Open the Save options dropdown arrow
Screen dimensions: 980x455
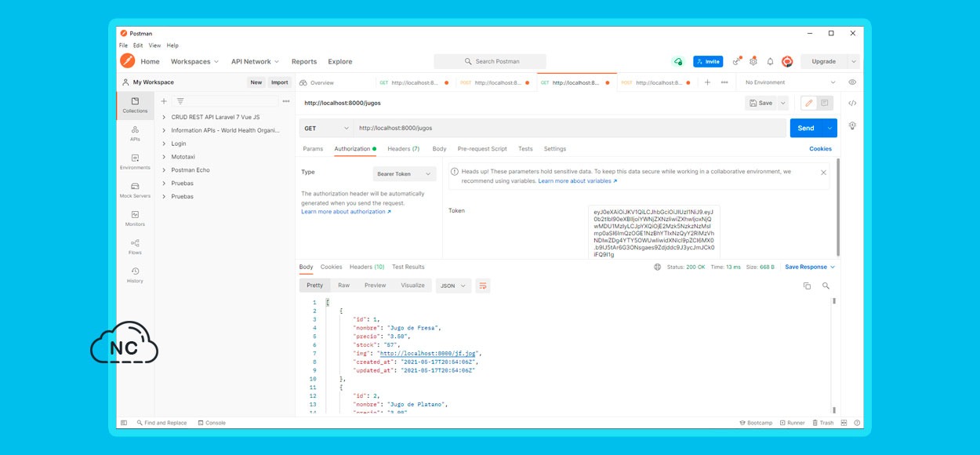click(x=783, y=103)
